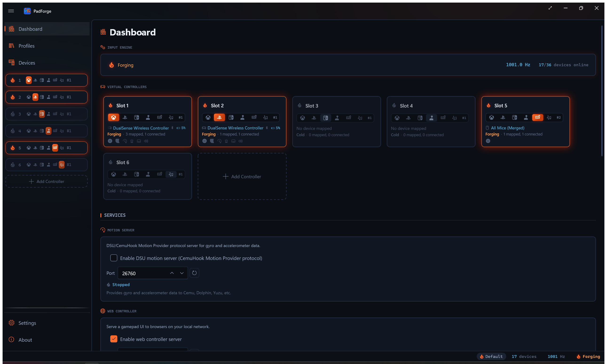Click the touchpad icon in Slot 1 card

click(139, 141)
